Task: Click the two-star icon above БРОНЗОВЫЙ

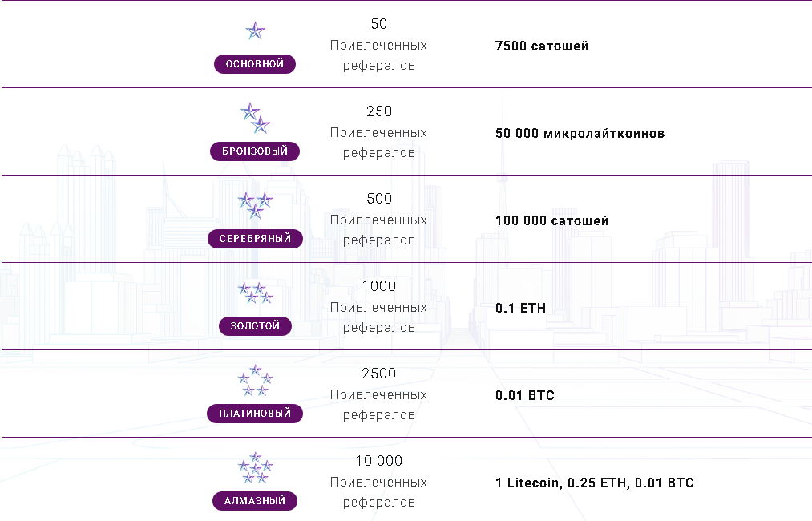Action: point(255,118)
